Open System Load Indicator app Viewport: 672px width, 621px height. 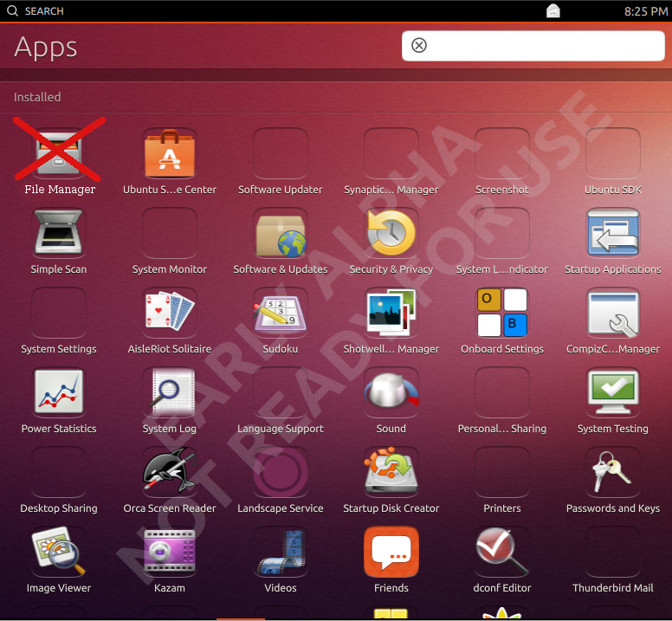point(502,233)
